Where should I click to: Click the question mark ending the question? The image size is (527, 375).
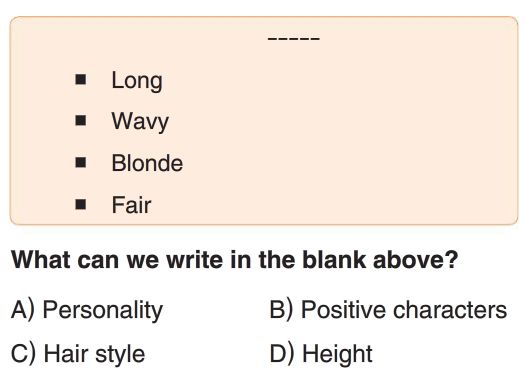click(x=452, y=259)
